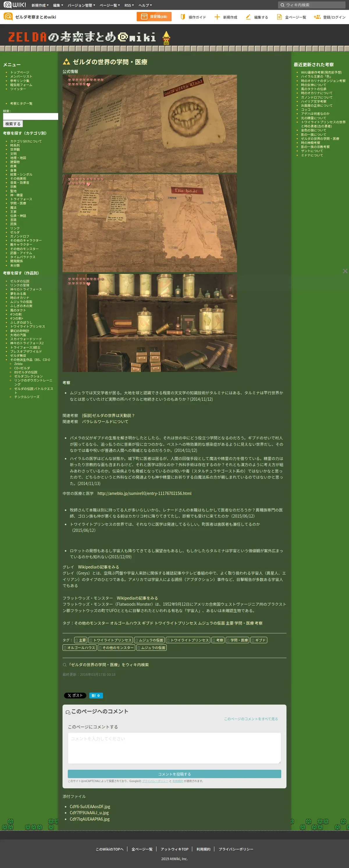Screen dimensions: 349x868
Task: Open the 全ページ一覧 document icon
Action: pyautogui.click(x=279, y=17)
